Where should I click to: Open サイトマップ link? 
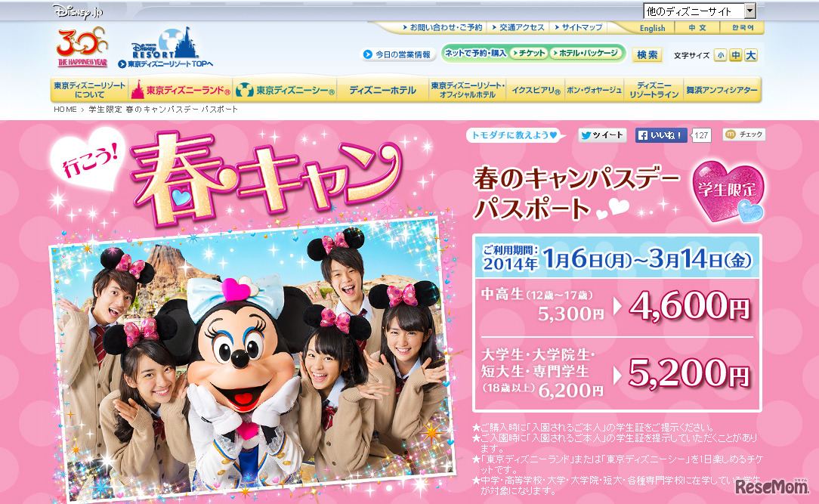[579, 27]
